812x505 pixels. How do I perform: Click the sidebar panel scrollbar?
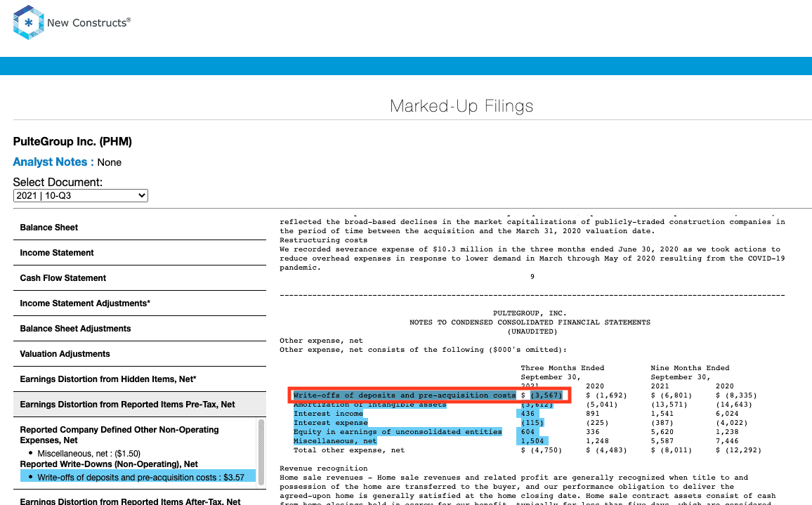pos(261,452)
